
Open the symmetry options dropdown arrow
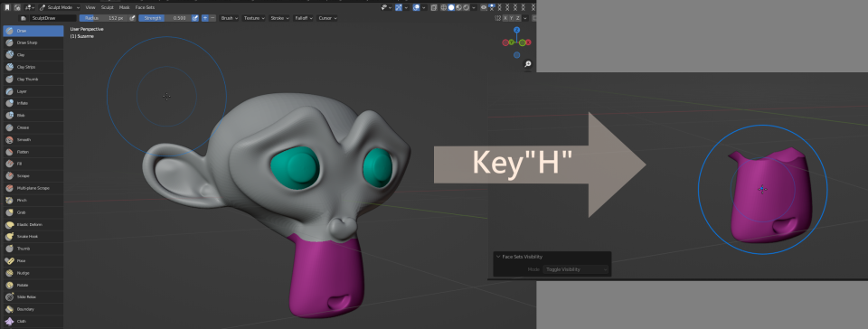click(x=525, y=18)
